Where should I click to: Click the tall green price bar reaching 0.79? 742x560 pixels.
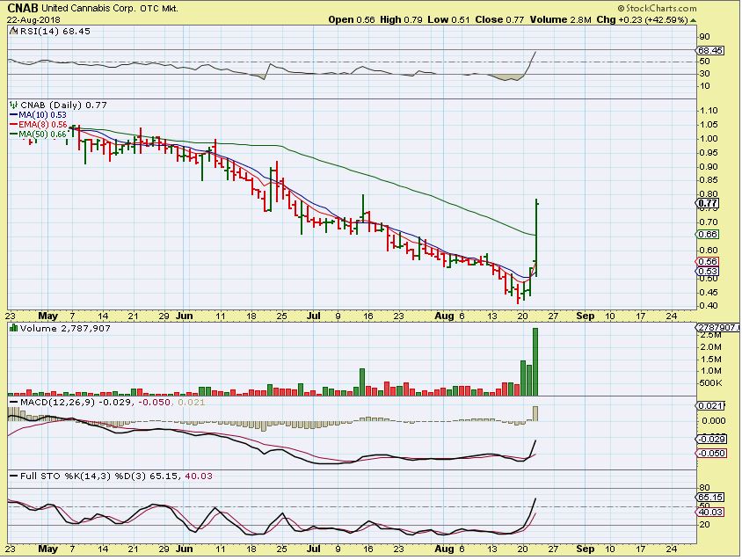coord(536,237)
